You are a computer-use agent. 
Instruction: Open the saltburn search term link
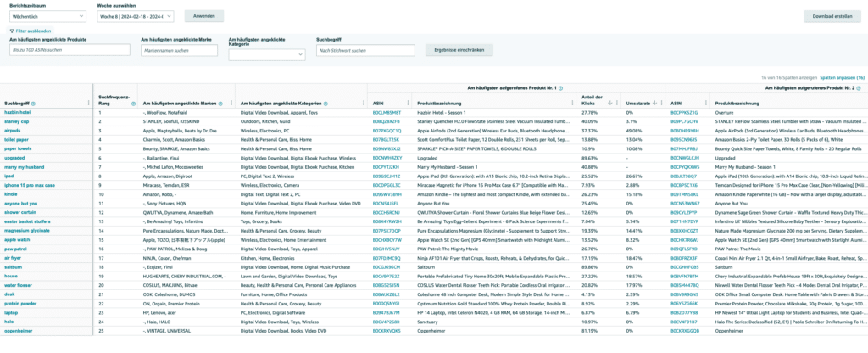click(x=14, y=267)
